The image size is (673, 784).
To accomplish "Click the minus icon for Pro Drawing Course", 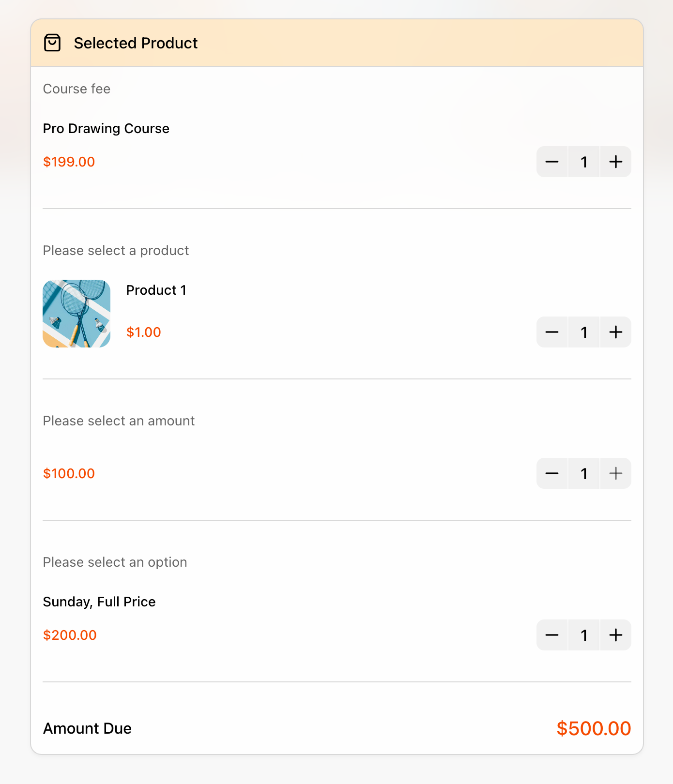I will pos(552,162).
